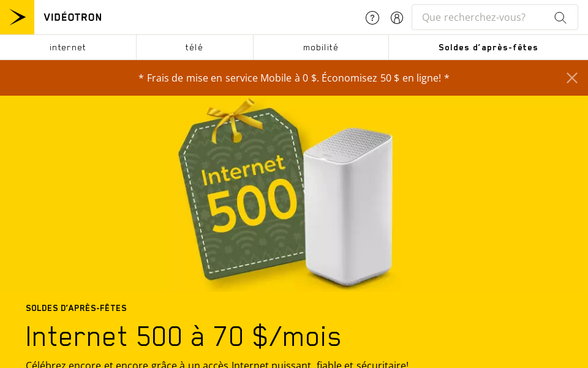Viewport: 588px width, 368px height.
Task: Click the word Internet on green tag
Action: click(x=243, y=170)
